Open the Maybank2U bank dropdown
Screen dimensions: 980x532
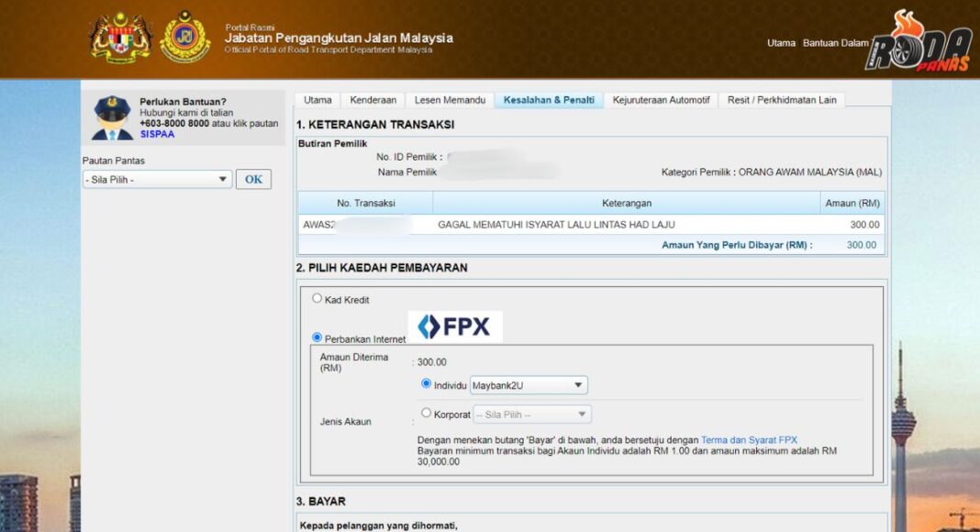tap(528, 385)
